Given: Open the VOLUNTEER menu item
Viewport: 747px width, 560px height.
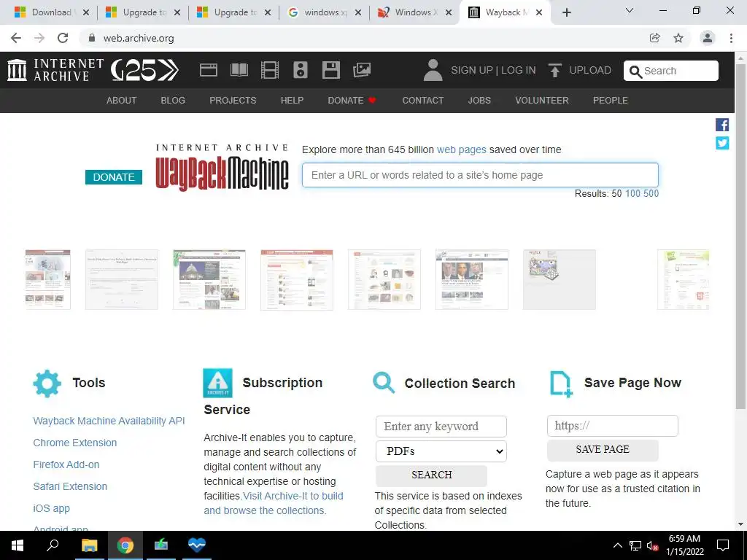Looking at the screenshot, I should 542,101.
